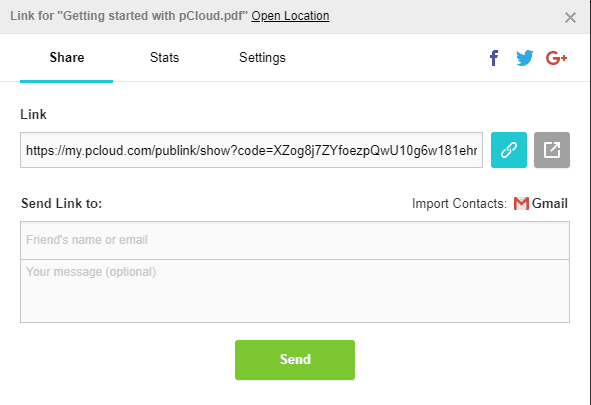The width and height of the screenshot is (591, 405).
Task: Switch to the Share tab
Action: [67, 58]
